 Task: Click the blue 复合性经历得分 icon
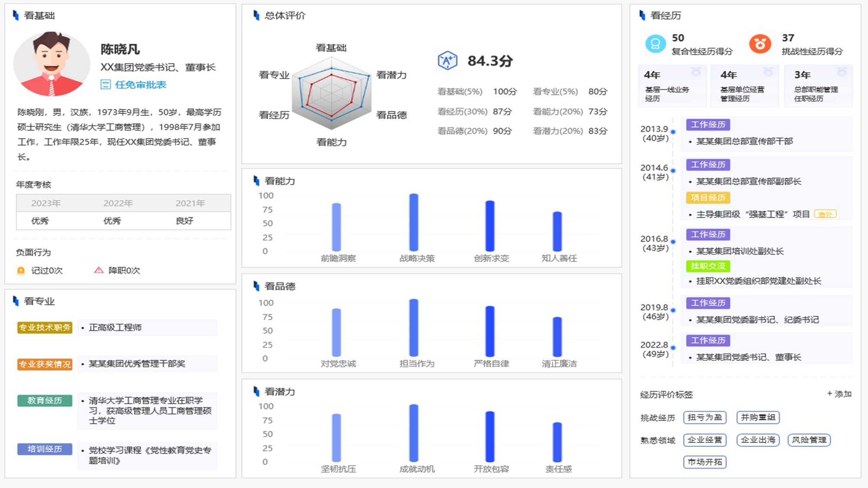pyautogui.click(x=655, y=44)
